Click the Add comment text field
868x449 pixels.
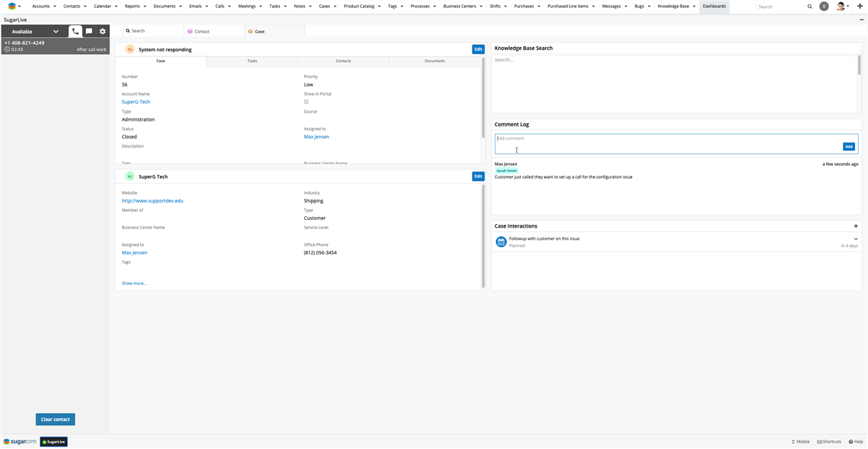pyautogui.click(x=665, y=143)
